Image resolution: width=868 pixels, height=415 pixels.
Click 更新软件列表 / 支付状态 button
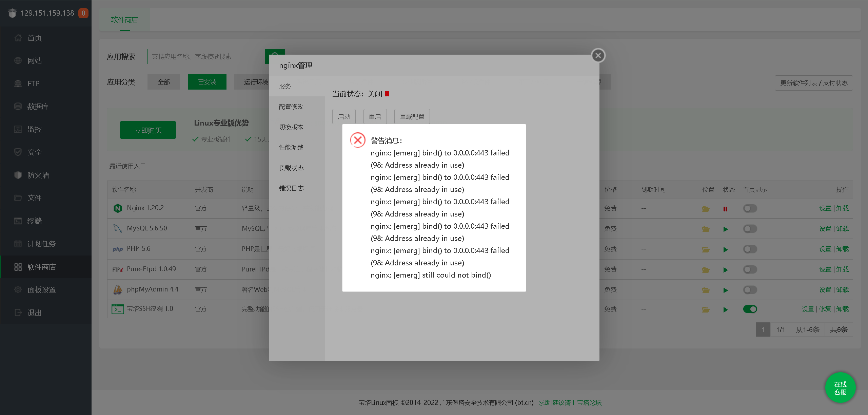tap(814, 83)
